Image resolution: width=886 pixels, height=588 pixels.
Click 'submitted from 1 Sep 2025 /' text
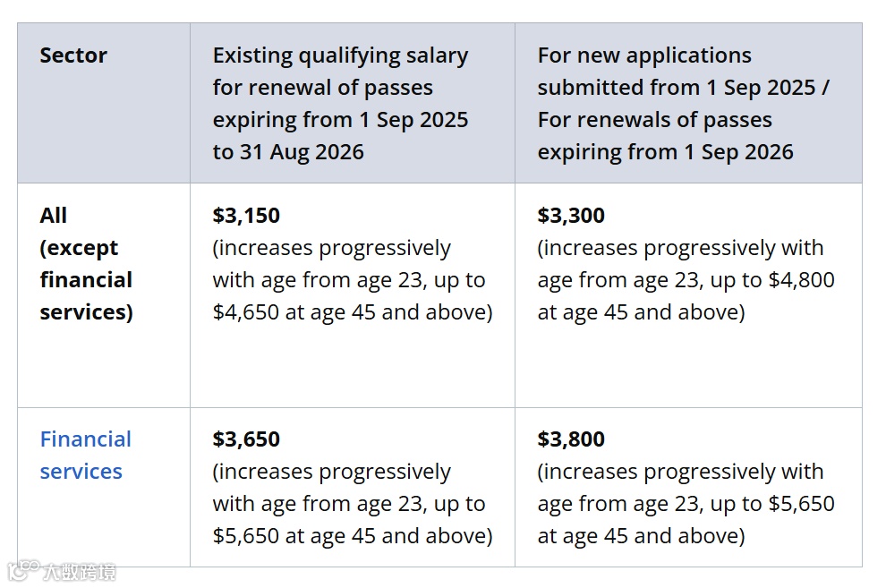click(684, 88)
